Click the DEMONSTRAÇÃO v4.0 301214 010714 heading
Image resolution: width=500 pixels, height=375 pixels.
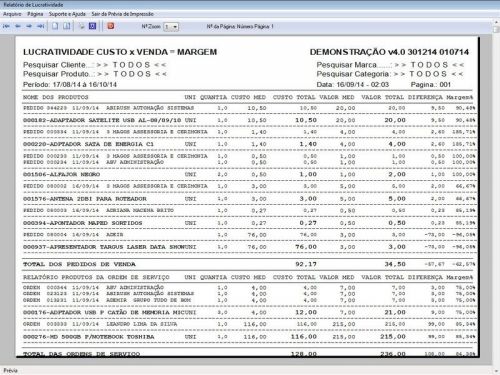389,52
